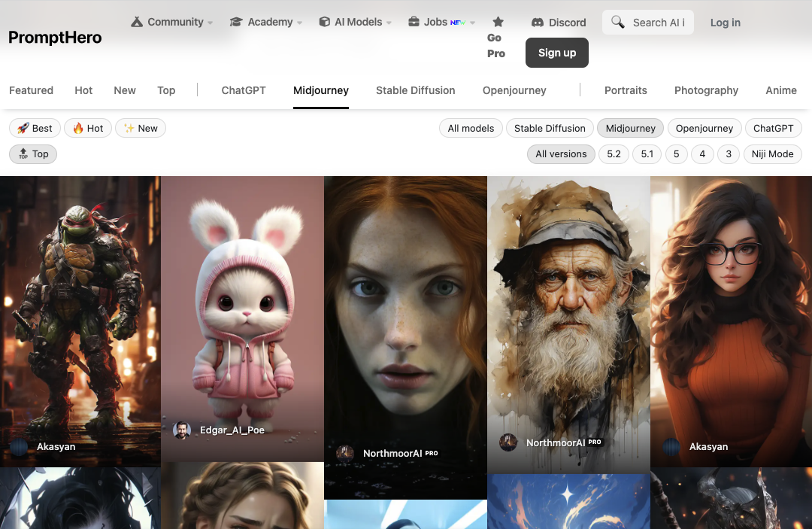The height and width of the screenshot is (529, 812).
Task: Click the search magnifier icon
Action: pyautogui.click(x=618, y=22)
